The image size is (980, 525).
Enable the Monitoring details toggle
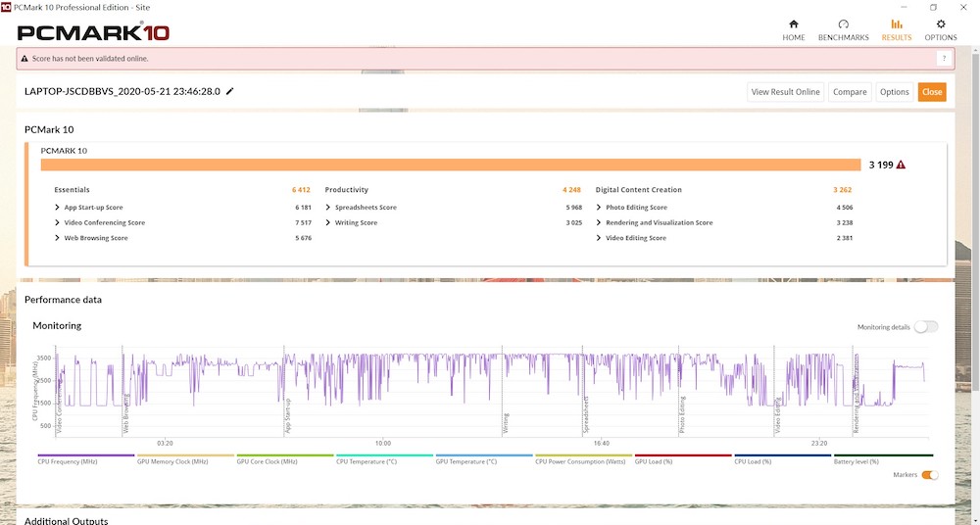pos(925,327)
